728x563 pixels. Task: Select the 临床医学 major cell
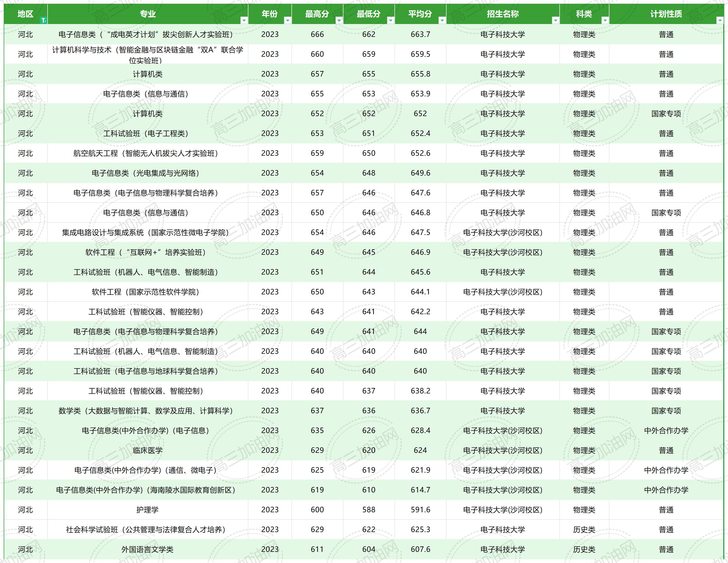point(148,450)
